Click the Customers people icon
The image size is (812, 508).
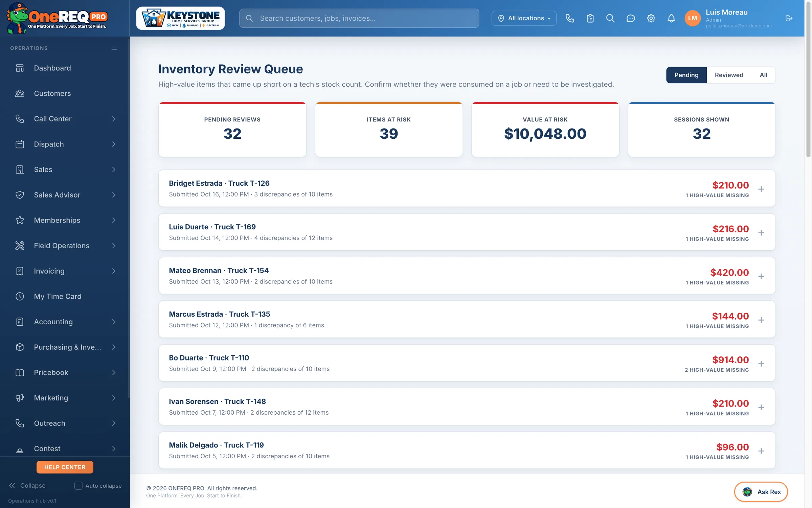[20, 93]
